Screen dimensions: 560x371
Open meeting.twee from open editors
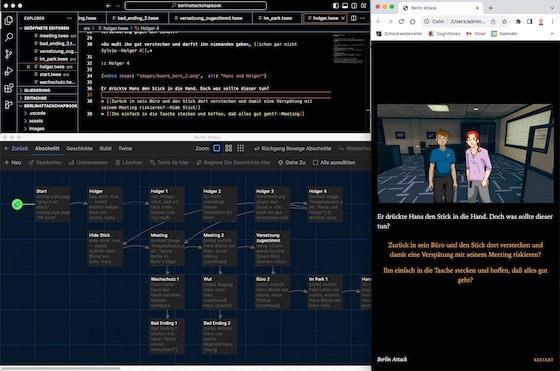[54, 36]
